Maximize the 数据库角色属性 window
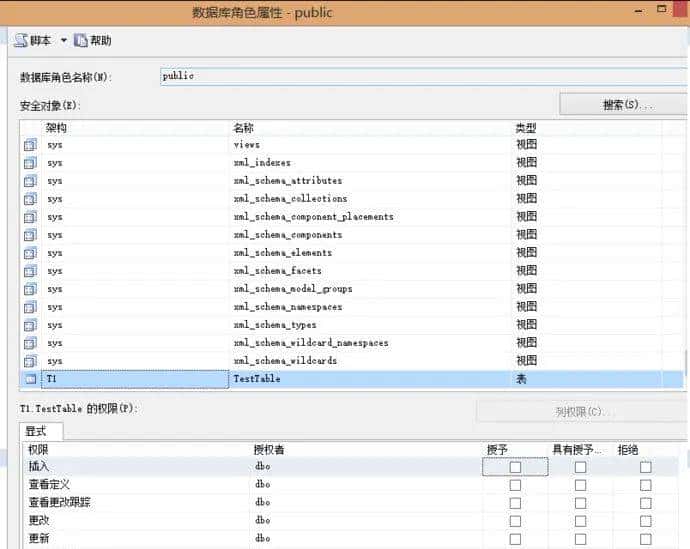 click(661, 9)
